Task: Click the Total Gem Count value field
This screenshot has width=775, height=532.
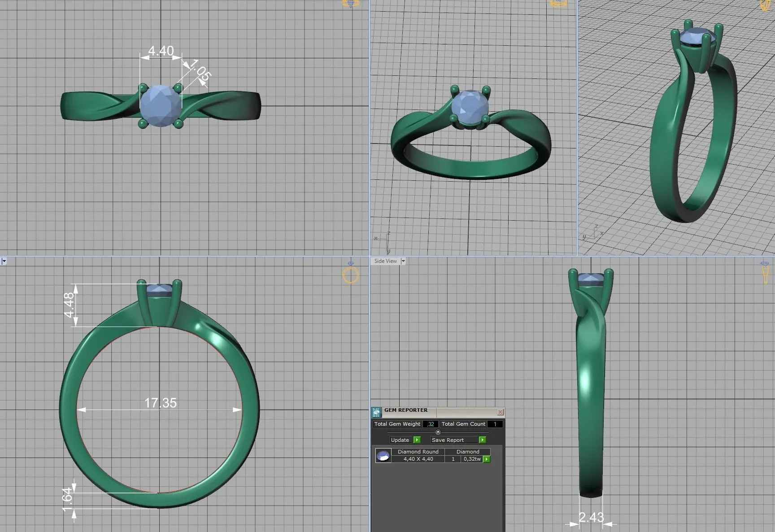Action: click(495, 424)
